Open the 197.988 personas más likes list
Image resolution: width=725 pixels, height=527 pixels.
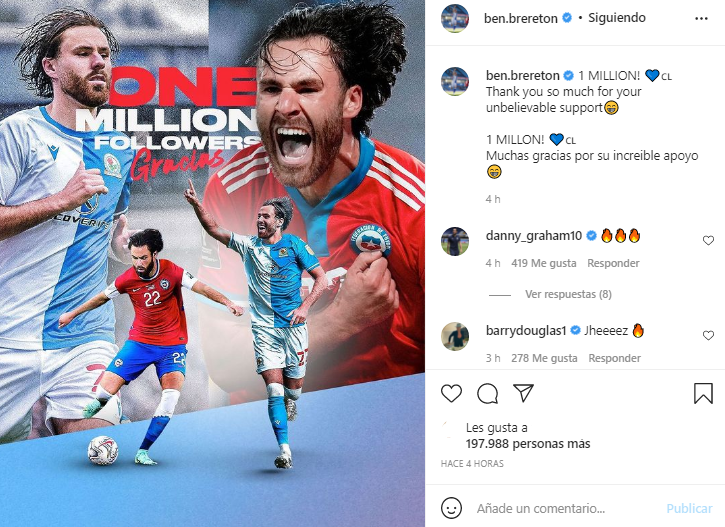coord(528,444)
